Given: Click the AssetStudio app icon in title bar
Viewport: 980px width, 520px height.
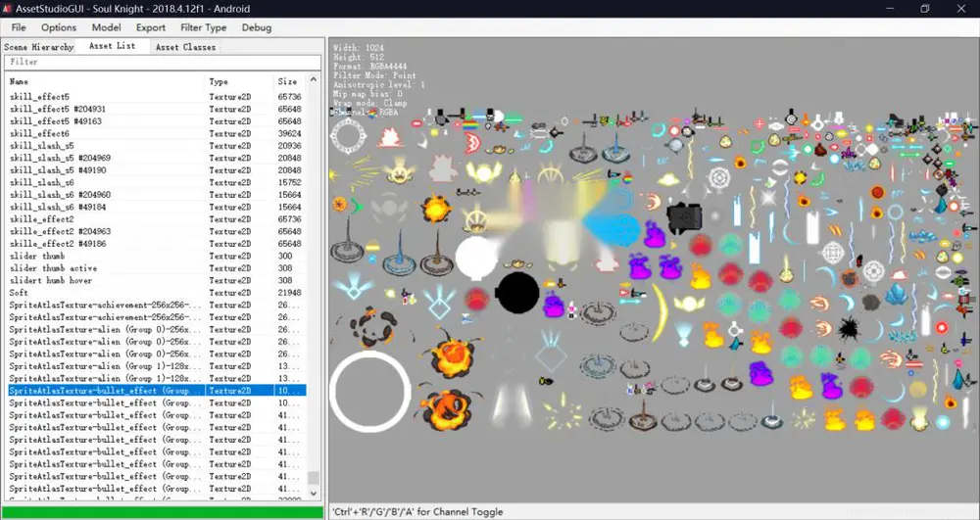Looking at the screenshot, I should (x=7, y=9).
